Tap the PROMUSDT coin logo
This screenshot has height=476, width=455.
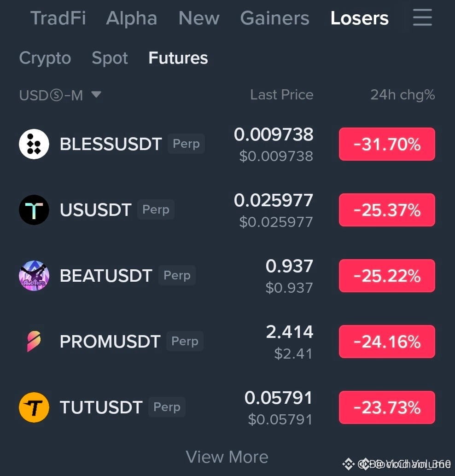pyautogui.click(x=34, y=342)
